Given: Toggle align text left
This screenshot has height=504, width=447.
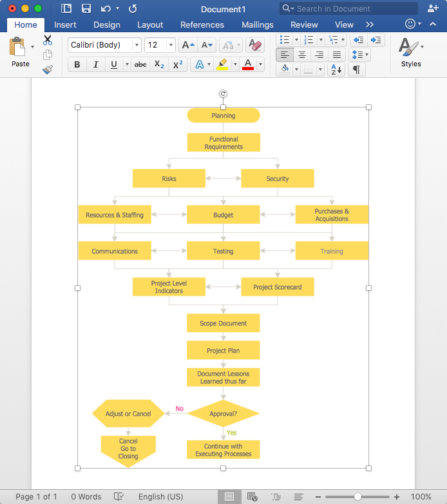Looking at the screenshot, I should 285,55.
